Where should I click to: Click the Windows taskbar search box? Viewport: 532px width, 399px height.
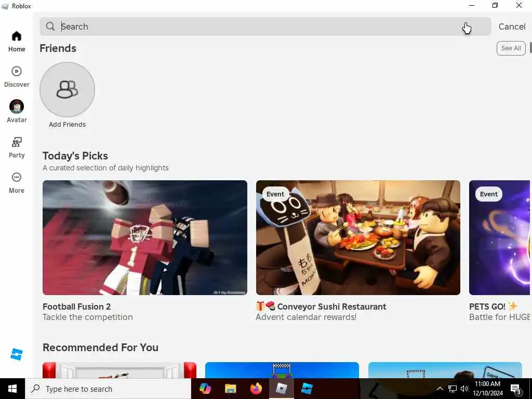click(x=108, y=389)
